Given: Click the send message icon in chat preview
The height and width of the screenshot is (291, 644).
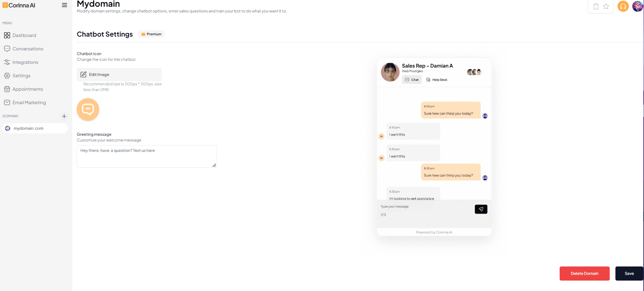Looking at the screenshot, I should click(x=481, y=209).
